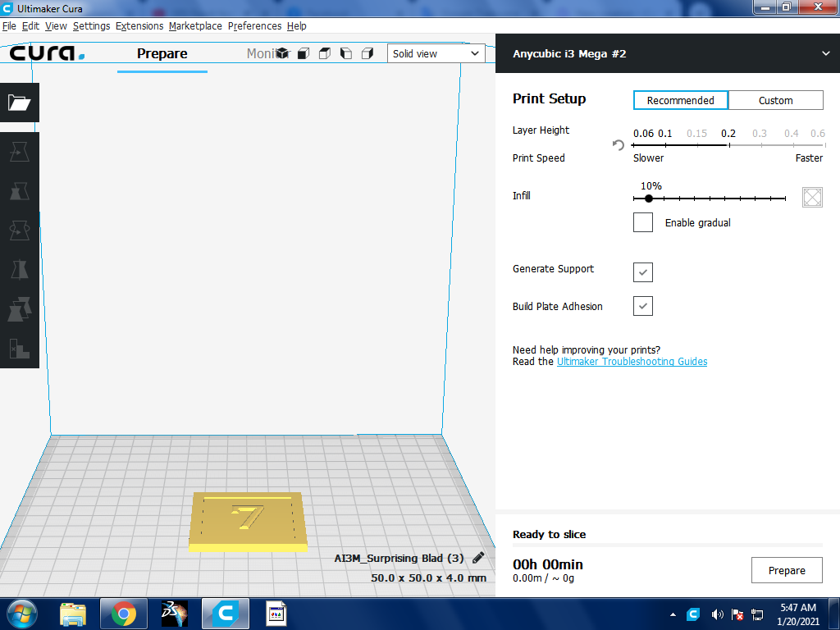This screenshot has height=630, width=840.
Task: Open file with the folder icon
Action: pyautogui.click(x=20, y=103)
